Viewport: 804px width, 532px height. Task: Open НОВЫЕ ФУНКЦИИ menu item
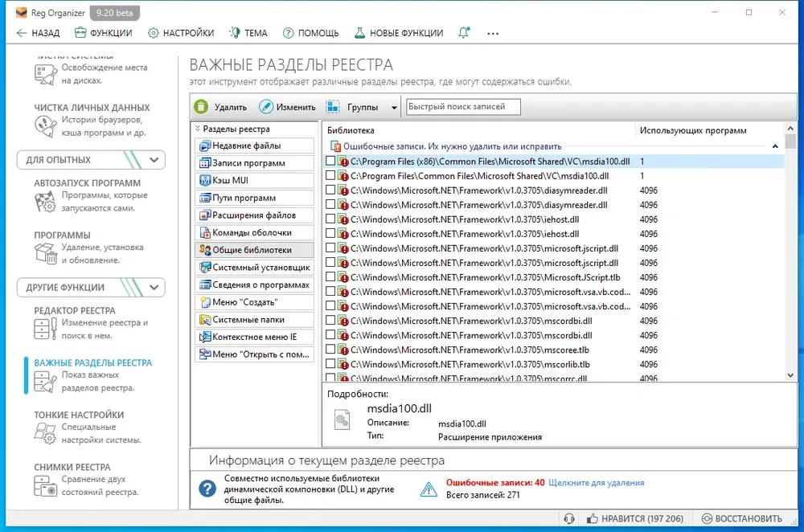pos(399,33)
